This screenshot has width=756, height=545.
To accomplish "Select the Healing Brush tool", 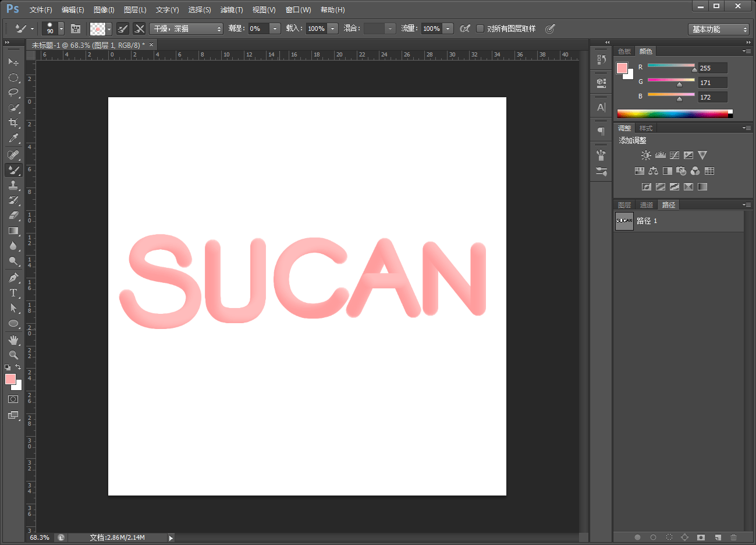I will (13, 155).
